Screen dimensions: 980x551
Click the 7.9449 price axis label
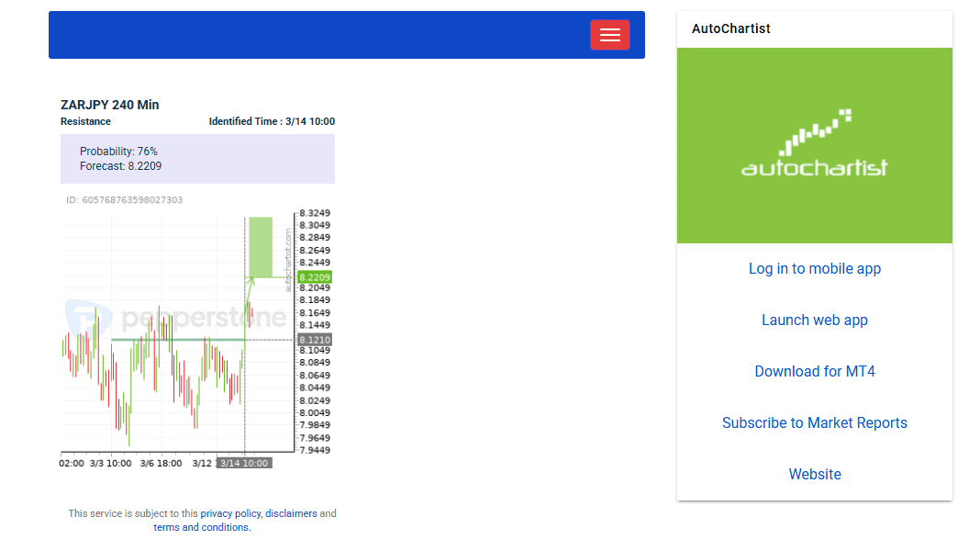coord(315,450)
